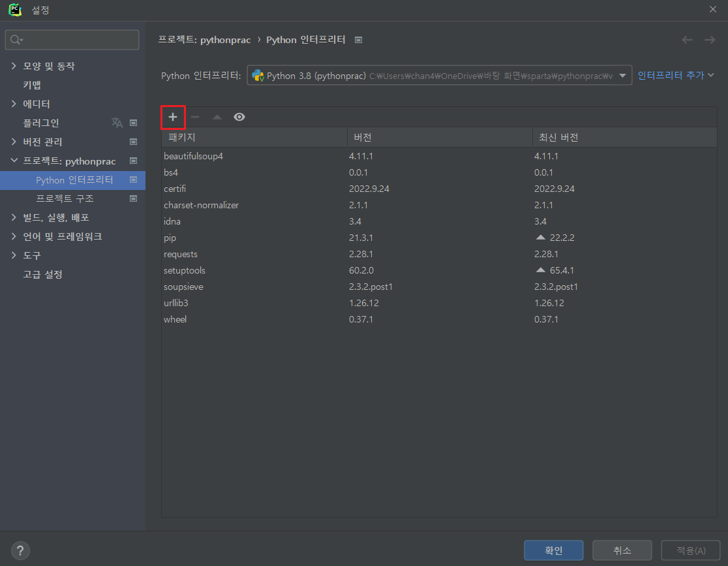
Task: Click the forward navigation arrow
Action: [710, 40]
